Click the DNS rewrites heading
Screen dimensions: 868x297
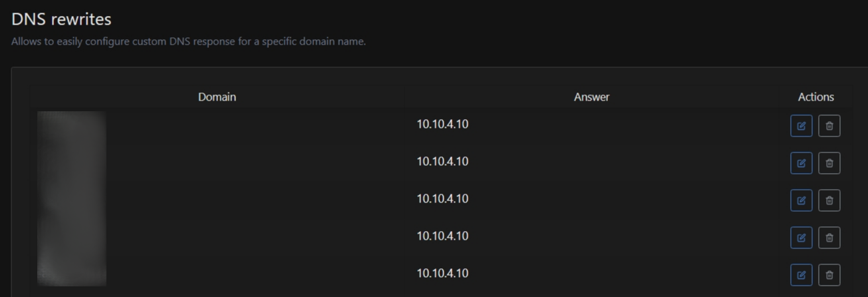pos(61,19)
